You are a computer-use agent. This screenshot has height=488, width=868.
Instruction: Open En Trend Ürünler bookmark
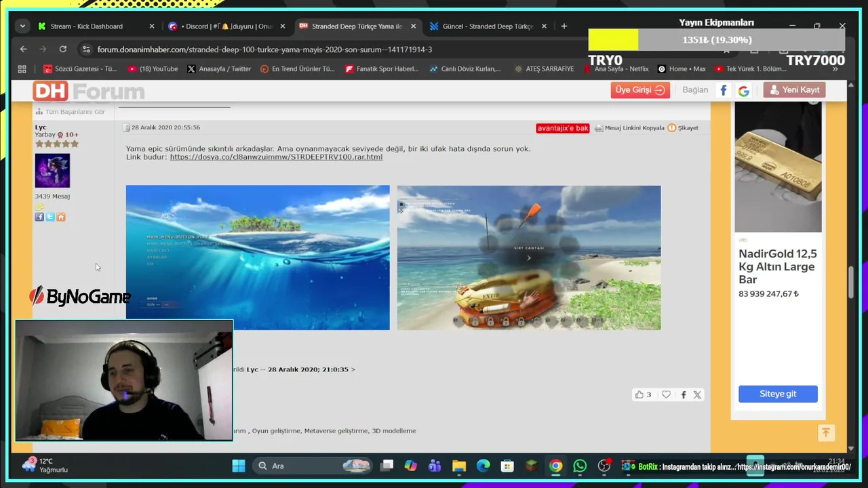coord(298,69)
